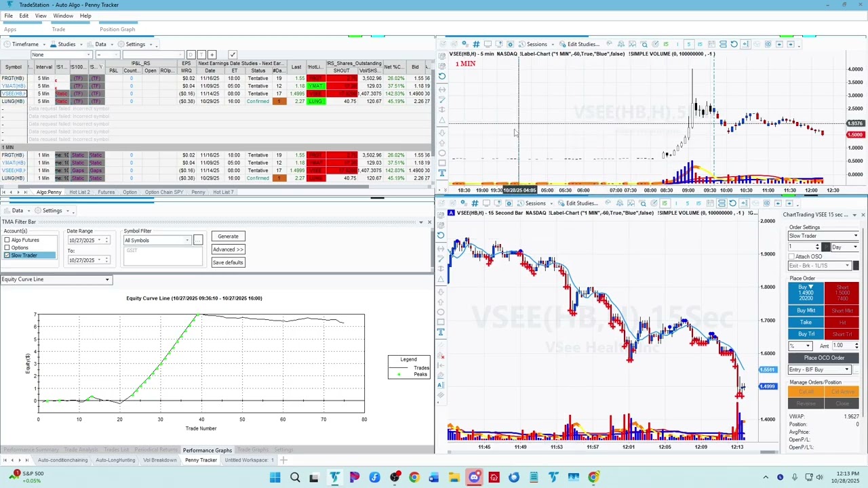Untick the Slow Trader account checkbox
The width and height of the screenshot is (868, 488).
[7, 255]
